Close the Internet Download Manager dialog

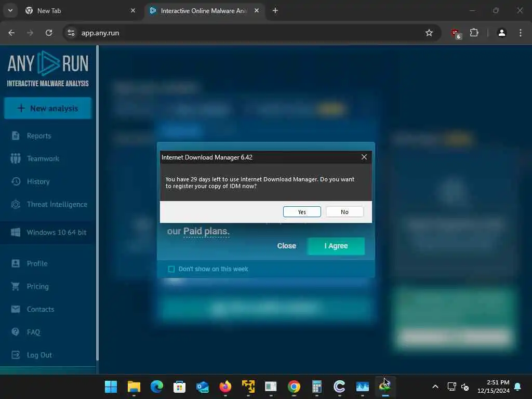click(x=364, y=157)
